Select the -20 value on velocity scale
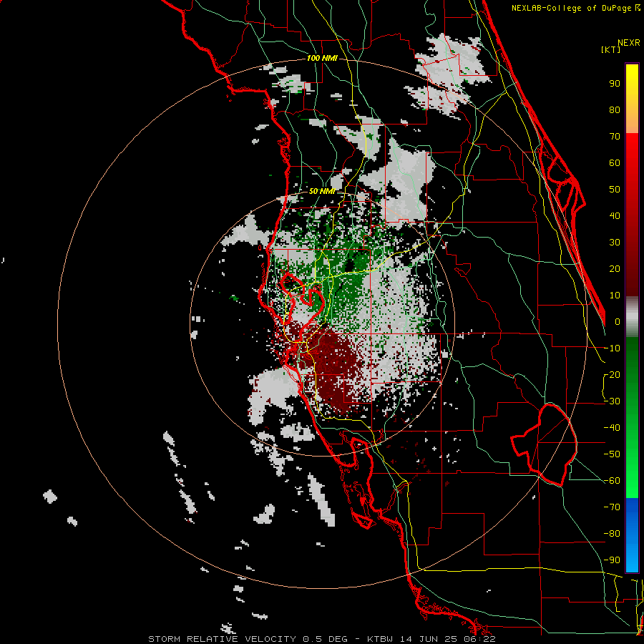Screen dimensions: 644x644 (x=612, y=375)
